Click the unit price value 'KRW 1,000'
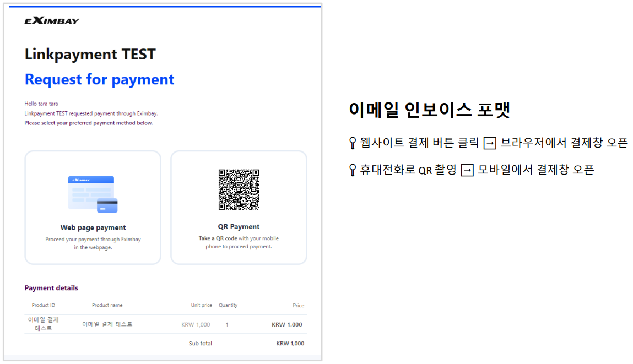The image size is (633, 364). click(x=196, y=324)
